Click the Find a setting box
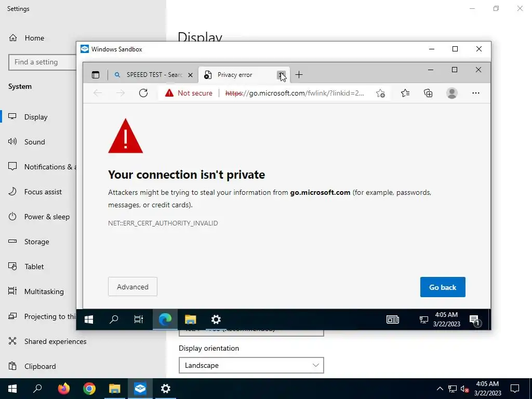532x399 pixels. click(42, 62)
